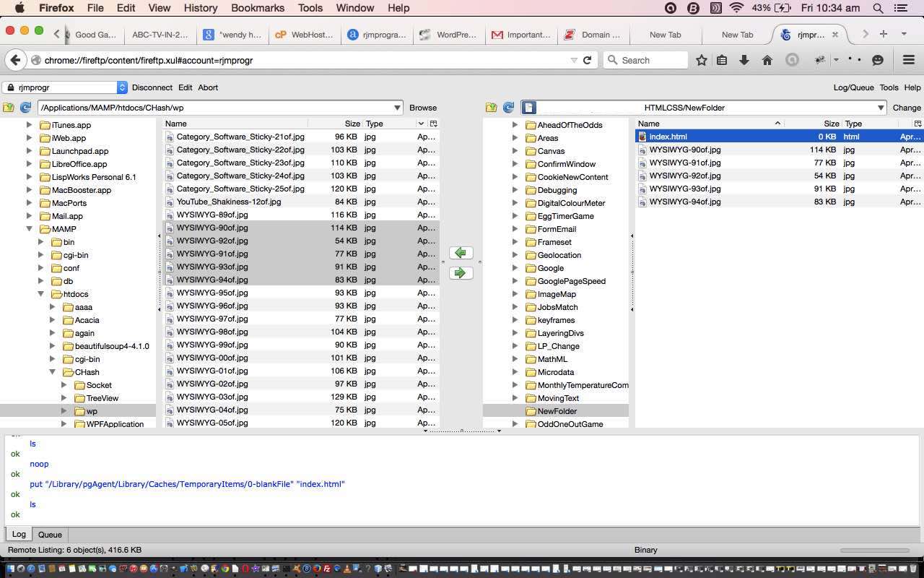The width and height of the screenshot is (924, 578).
Task: Open the remote path history dropdown
Action: 881,108
